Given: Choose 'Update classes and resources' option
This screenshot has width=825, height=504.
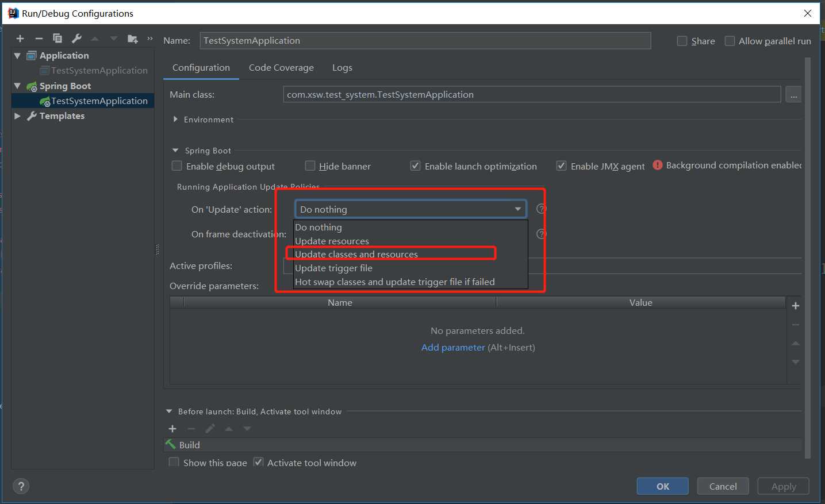Looking at the screenshot, I should pyautogui.click(x=410, y=254).
